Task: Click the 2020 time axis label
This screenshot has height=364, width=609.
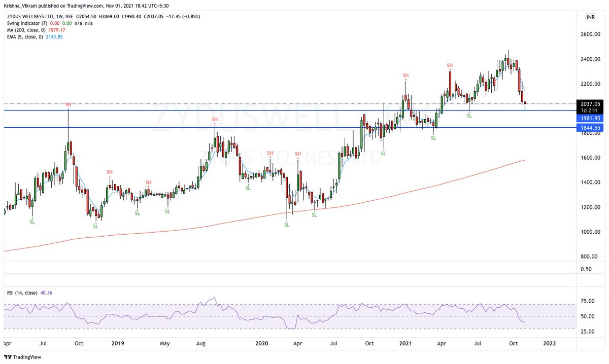Action: 262,343
